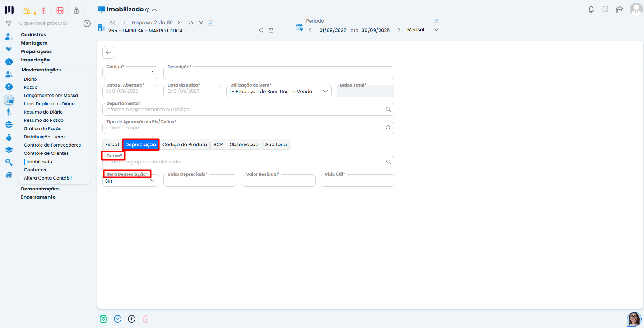The width and height of the screenshot is (644, 328).
Task: Click the green save icon at bottom
Action: (x=103, y=319)
